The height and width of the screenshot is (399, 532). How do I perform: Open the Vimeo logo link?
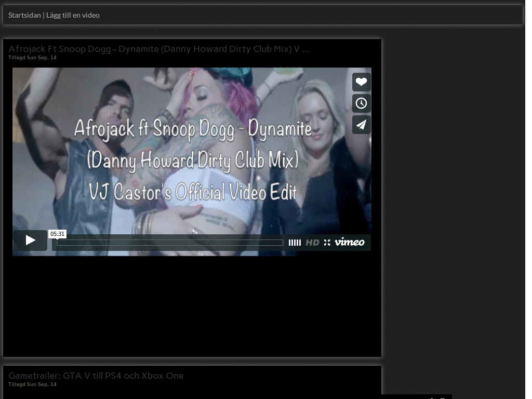pyautogui.click(x=350, y=242)
